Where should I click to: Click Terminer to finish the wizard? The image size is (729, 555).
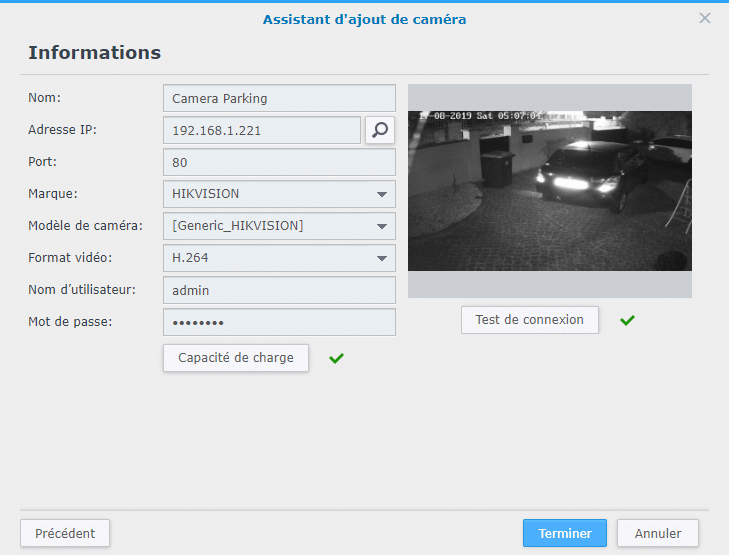565,533
